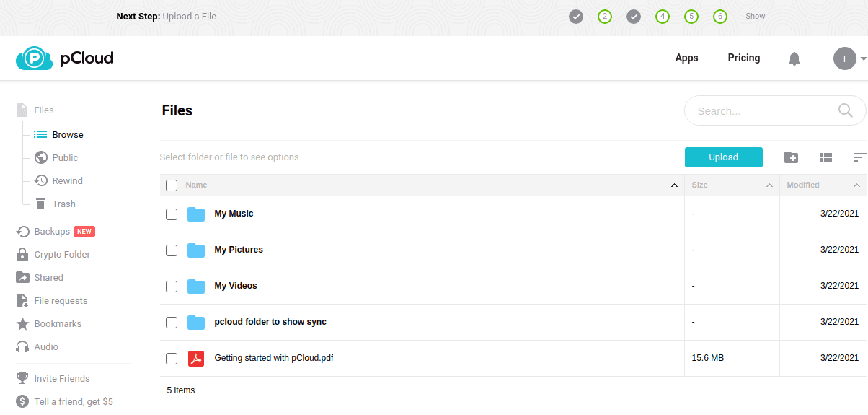Click Show next to onboarding steps
The width and height of the screenshot is (868, 415).
pos(756,16)
